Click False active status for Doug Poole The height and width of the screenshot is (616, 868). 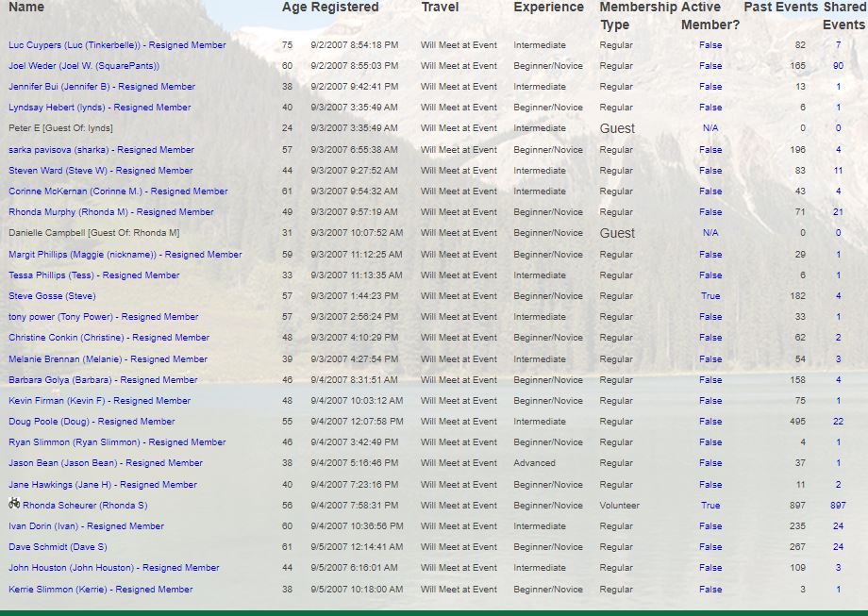point(710,422)
